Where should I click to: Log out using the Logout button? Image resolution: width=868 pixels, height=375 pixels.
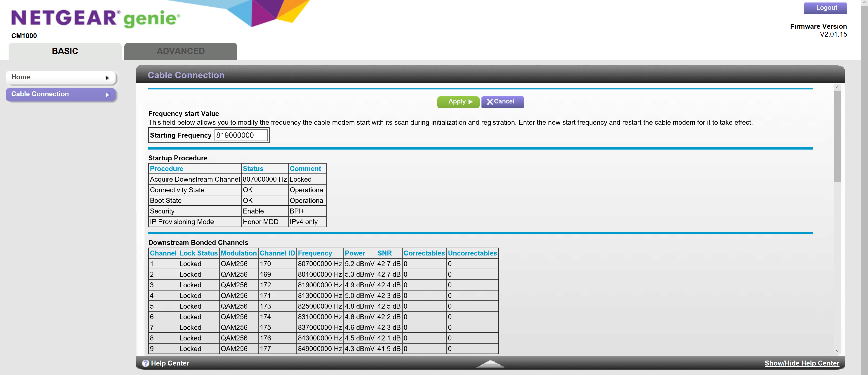pos(825,8)
